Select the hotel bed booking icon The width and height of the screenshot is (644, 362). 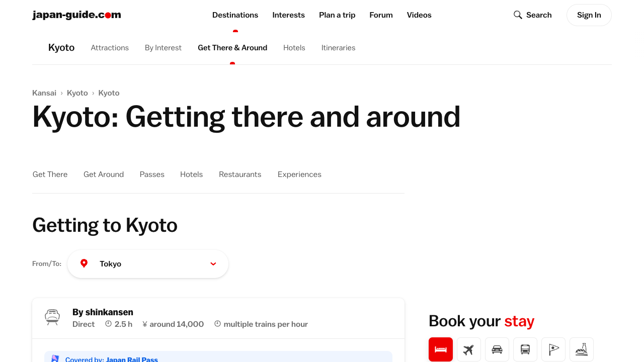pos(441,349)
